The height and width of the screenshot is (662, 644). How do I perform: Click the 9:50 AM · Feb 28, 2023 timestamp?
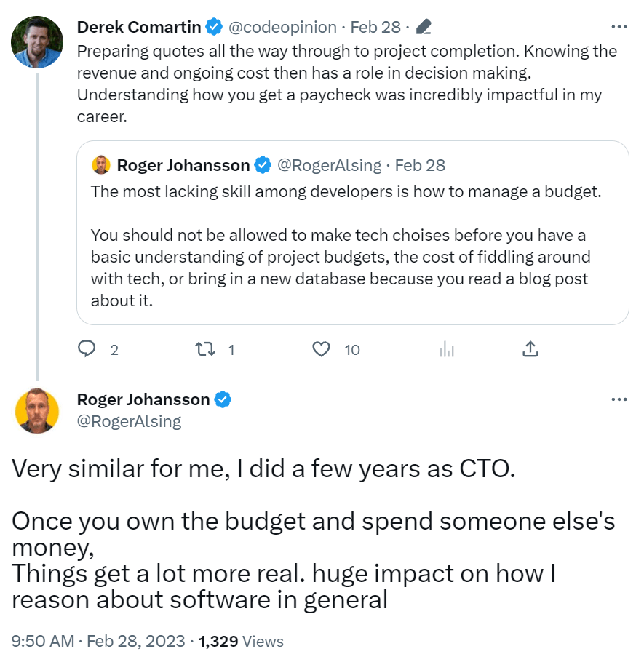pos(98,641)
